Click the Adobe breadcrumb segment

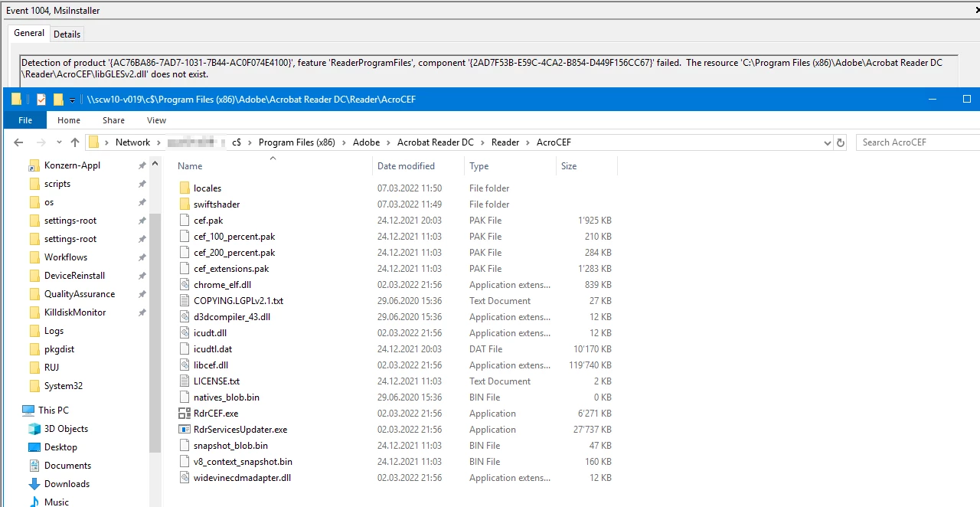click(x=366, y=142)
